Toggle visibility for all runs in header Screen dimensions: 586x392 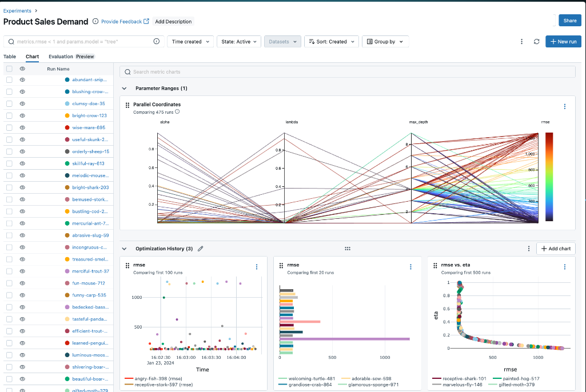[22, 69]
